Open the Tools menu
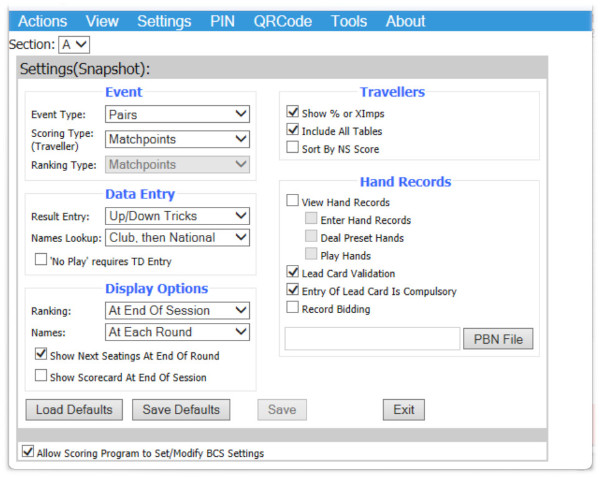The image size is (600, 477). (x=348, y=21)
